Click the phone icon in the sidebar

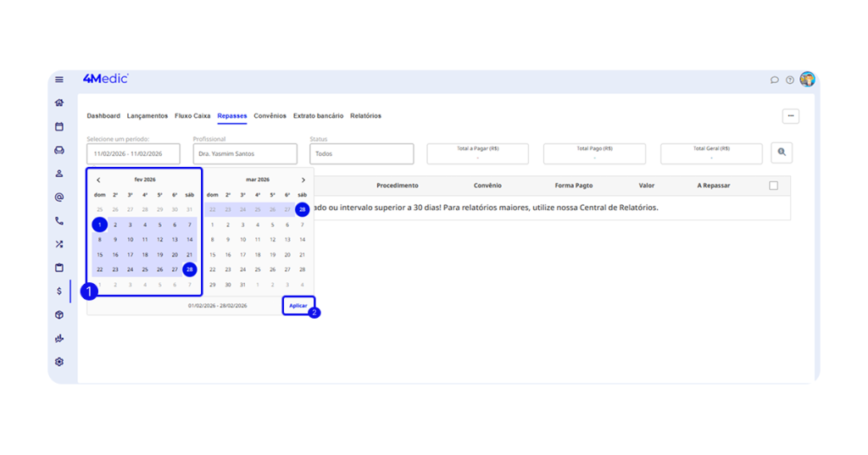coord(59,220)
